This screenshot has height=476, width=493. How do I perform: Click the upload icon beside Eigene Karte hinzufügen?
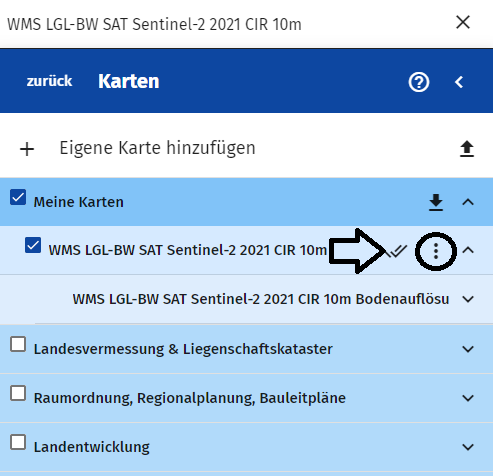(x=467, y=149)
